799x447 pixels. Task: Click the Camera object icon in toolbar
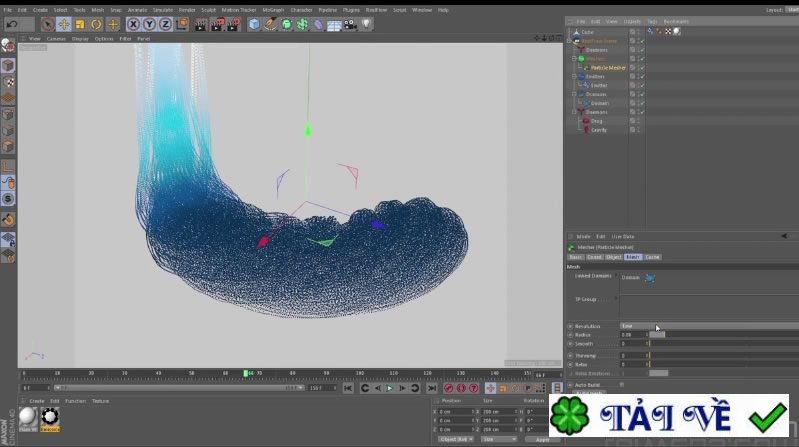coord(351,24)
